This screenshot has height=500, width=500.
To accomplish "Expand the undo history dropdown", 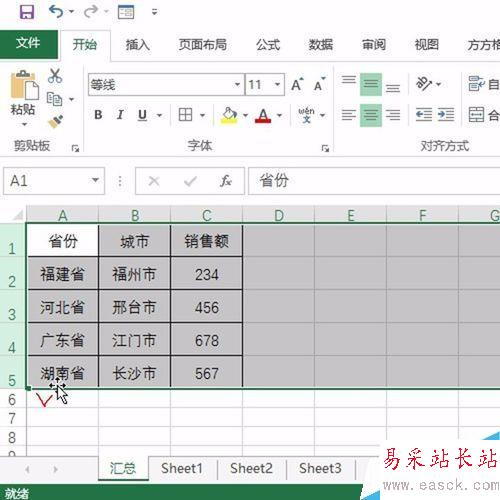I will coord(72,12).
